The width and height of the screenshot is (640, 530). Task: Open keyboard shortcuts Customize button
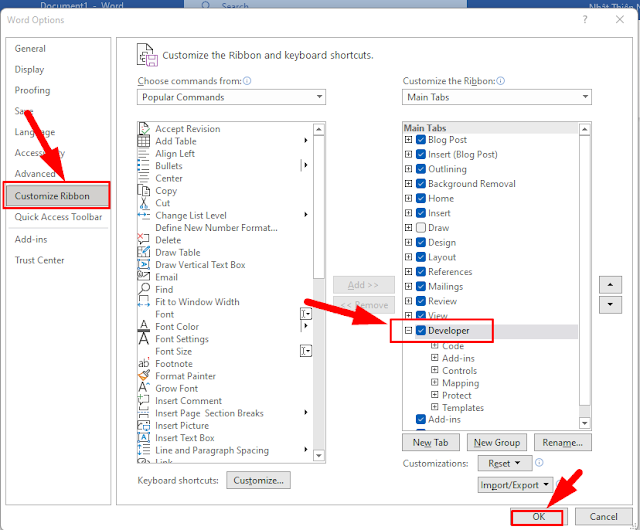pos(258,481)
